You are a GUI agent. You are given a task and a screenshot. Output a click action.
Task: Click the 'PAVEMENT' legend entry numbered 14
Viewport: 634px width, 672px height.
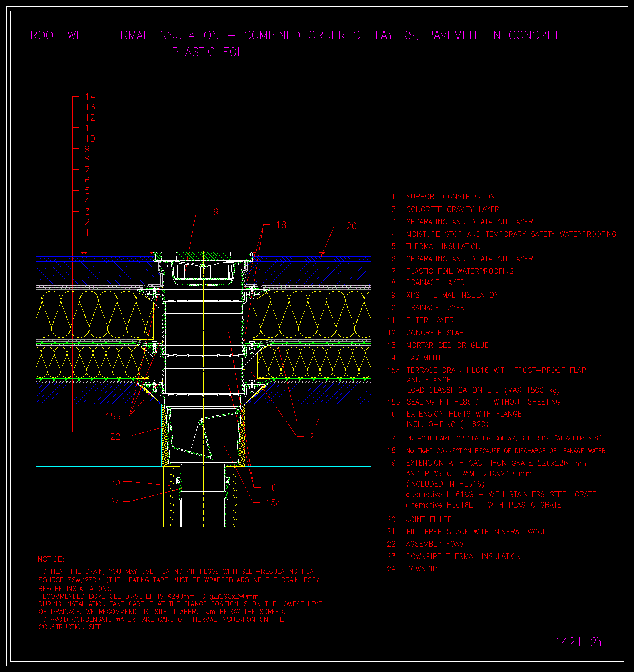(x=424, y=358)
